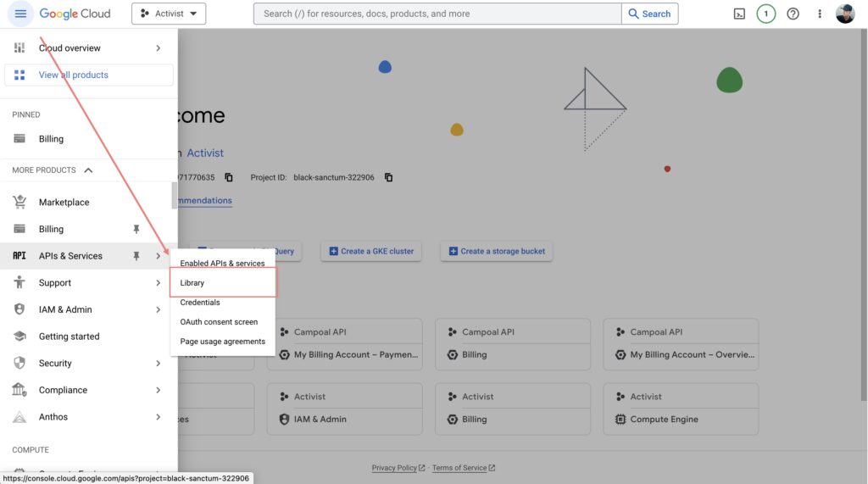Collapse the More Products section
Screen dimensions: 868x484
(x=88, y=170)
